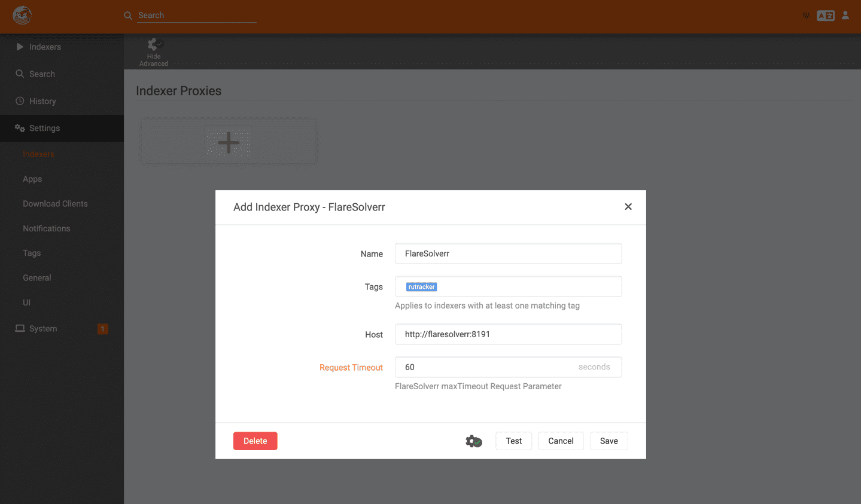Add a new indexer proxy card
This screenshot has width=861, height=504.
tap(229, 142)
